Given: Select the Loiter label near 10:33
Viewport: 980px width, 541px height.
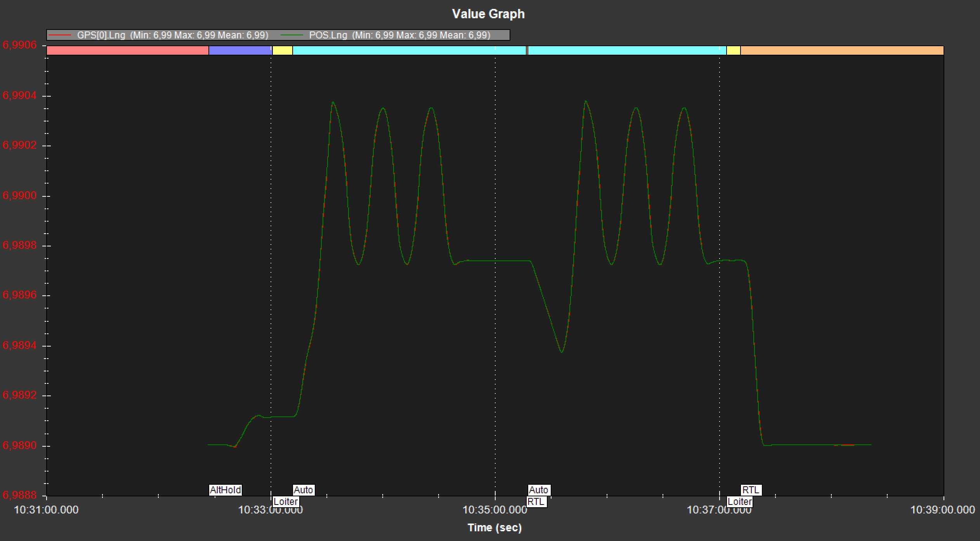Looking at the screenshot, I should (286, 501).
